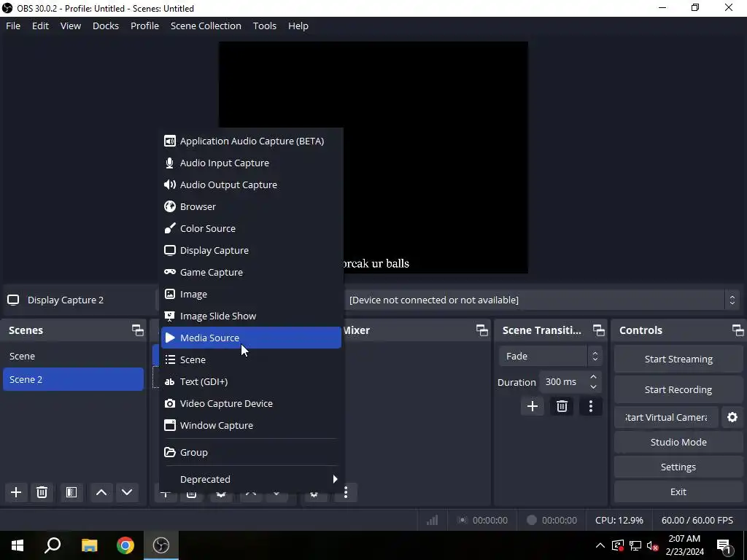Screen dimensions: 747x560
Task: Pop out the Scene Transitions dock
Action: tap(599, 330)
